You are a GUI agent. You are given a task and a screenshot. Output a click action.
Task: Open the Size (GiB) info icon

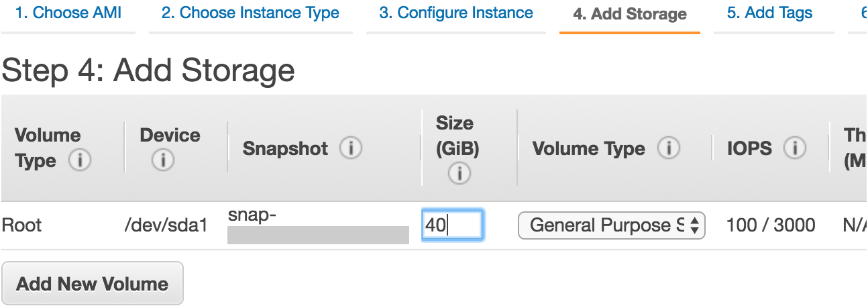point(459,174)
